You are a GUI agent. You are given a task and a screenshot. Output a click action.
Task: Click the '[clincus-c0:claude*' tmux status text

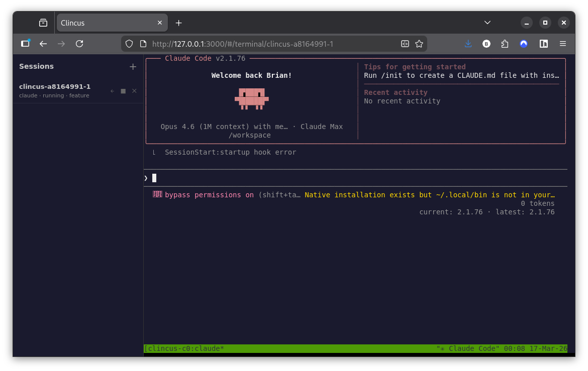click(x=184, y=348)
